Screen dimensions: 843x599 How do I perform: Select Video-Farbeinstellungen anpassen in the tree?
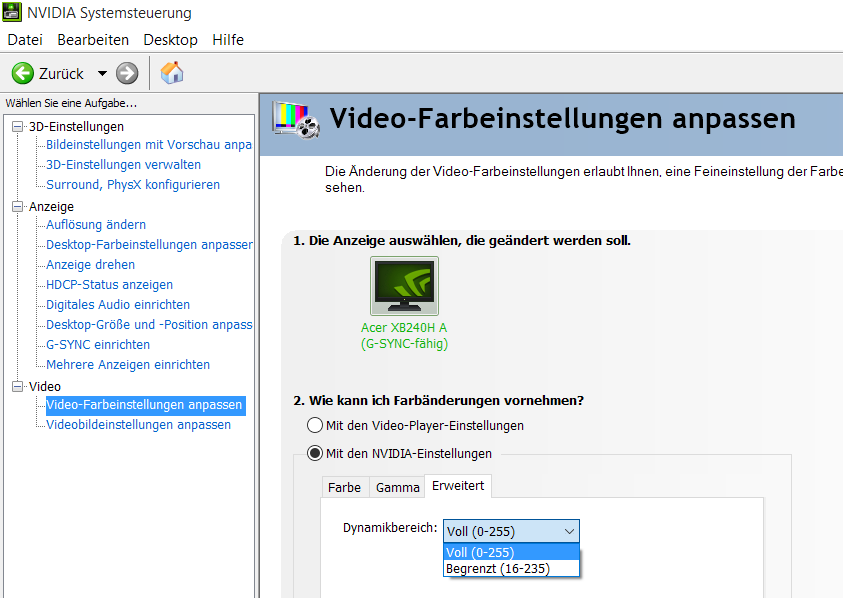[x=145, y=405]
